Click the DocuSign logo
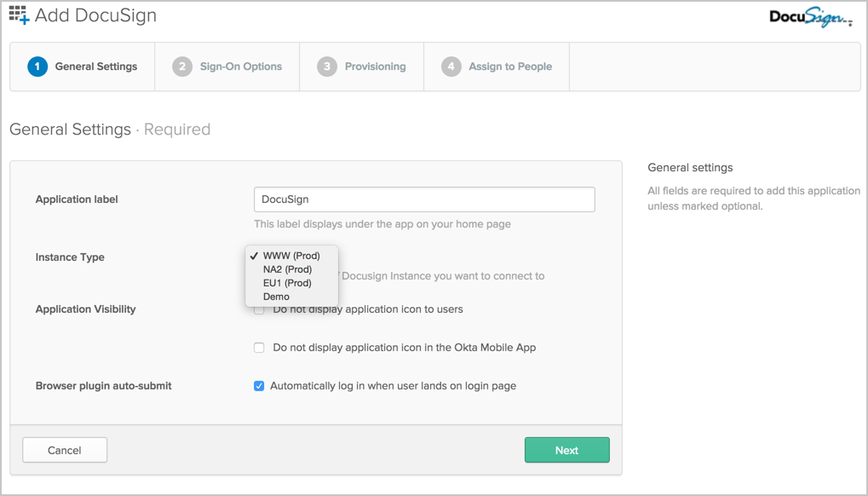This screenshot has height=496, width=868. 809,18
